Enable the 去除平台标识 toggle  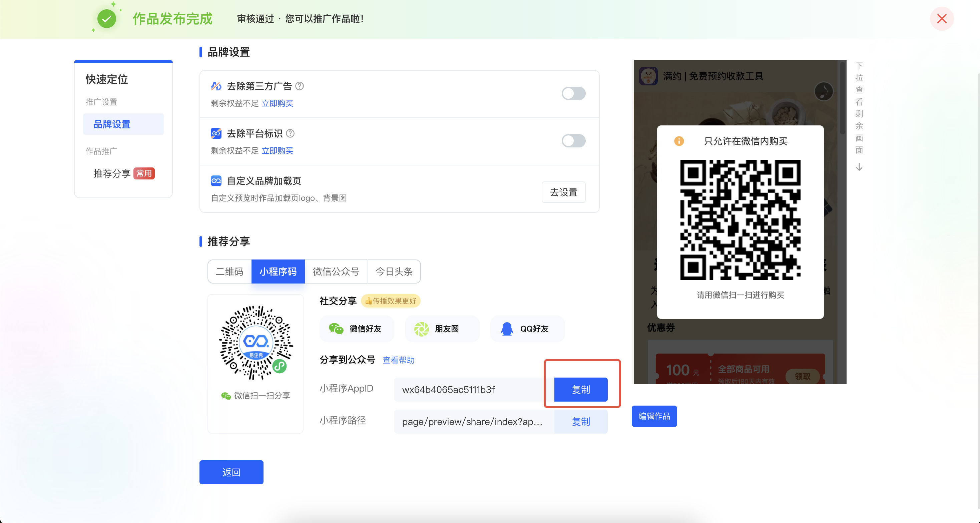click(573, 141)
